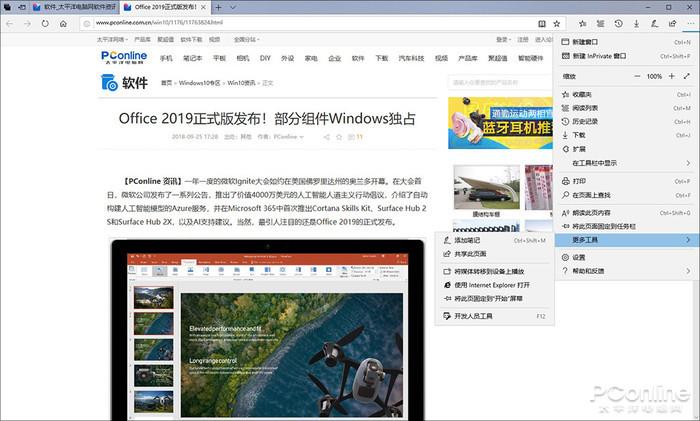The image size is (700, 421).
Task: Open 阅读列表 from the menu
Action: (625, 108)
